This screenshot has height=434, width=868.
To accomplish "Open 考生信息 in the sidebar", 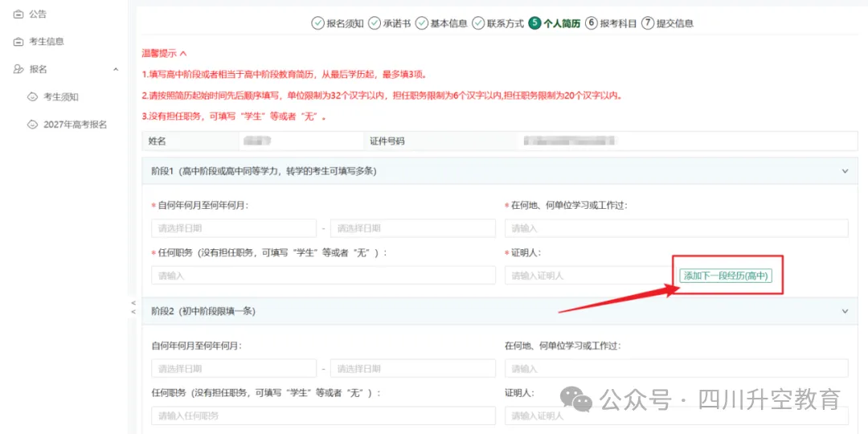I will tap(47, 42).
